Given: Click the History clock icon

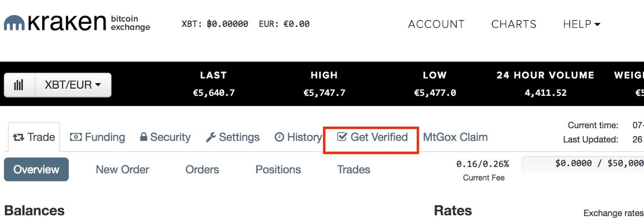Looking at the screenshot, I should pos(279,137).
